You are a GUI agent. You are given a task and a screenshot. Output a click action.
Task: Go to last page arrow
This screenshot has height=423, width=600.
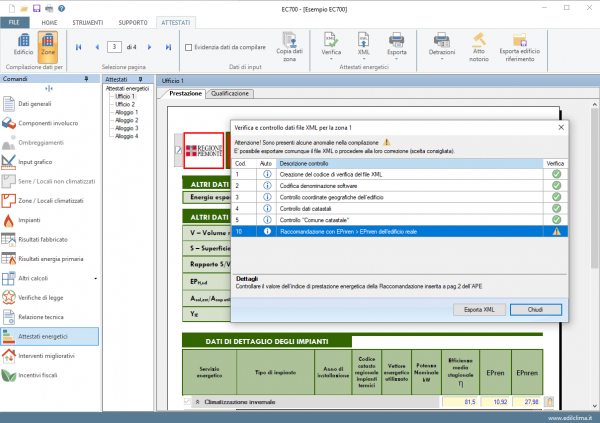[168, 47]
